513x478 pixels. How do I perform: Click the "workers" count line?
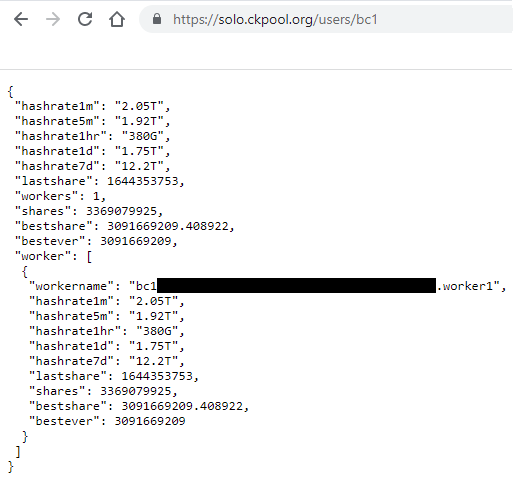(x=60, y=196)
